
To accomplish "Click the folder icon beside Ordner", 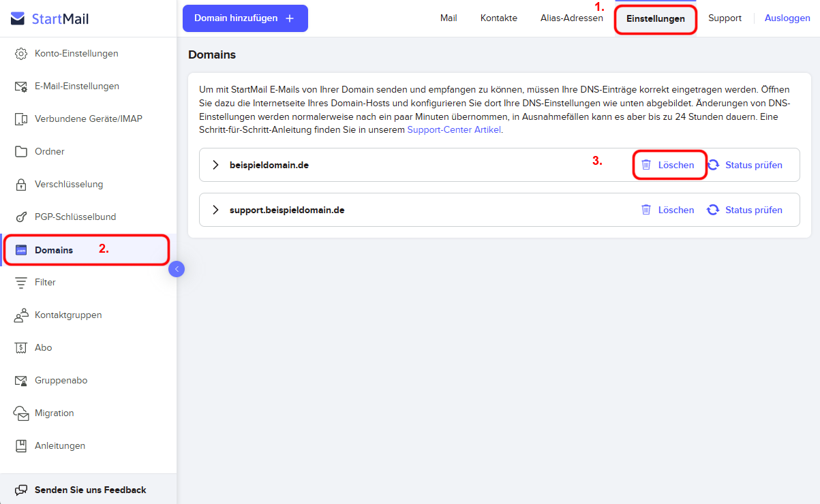I will coord(21,152).
